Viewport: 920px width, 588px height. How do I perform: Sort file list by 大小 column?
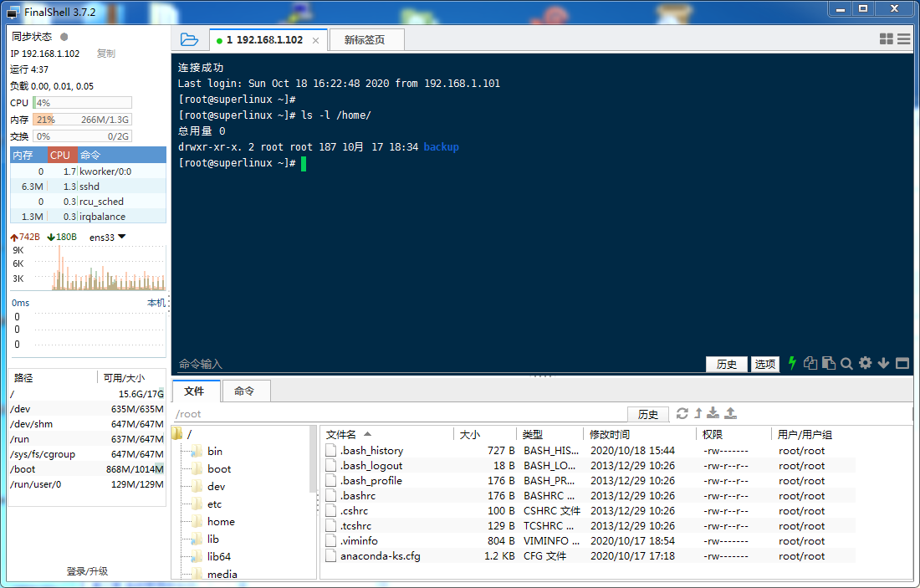(x=484, y=434)
